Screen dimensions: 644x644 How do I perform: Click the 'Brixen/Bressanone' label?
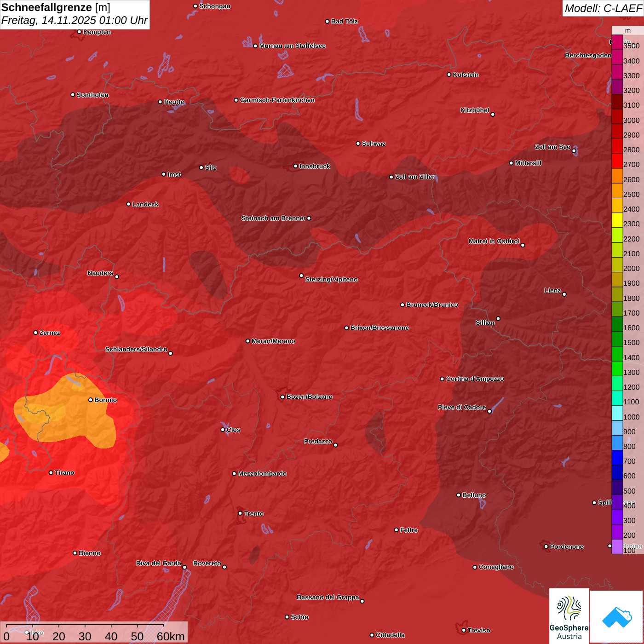[379, 328]
